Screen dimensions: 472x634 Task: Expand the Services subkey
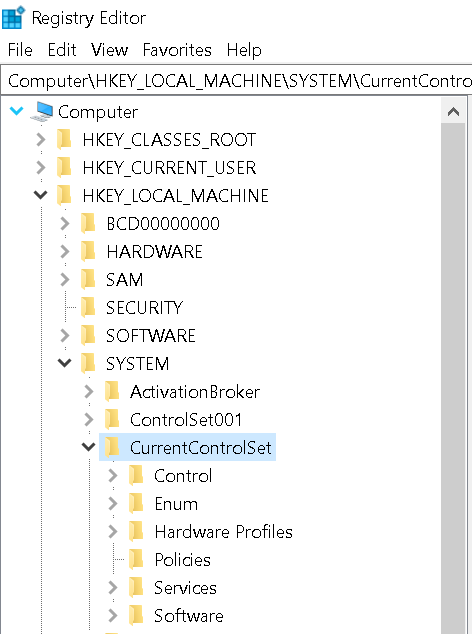click(113, 588)
